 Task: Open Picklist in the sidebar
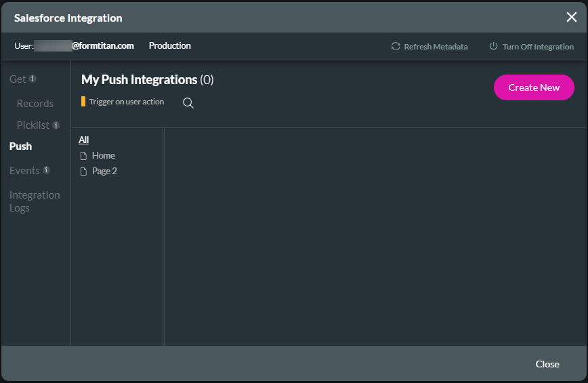33,125
